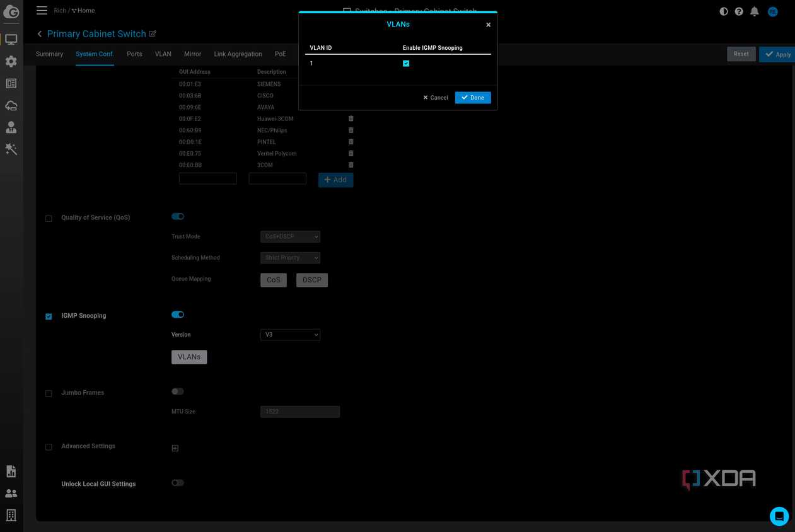The height and width of the screenshot is (532, 795).
Task: Delete the PINTEL OUI entry
Action: click(351, 142)
